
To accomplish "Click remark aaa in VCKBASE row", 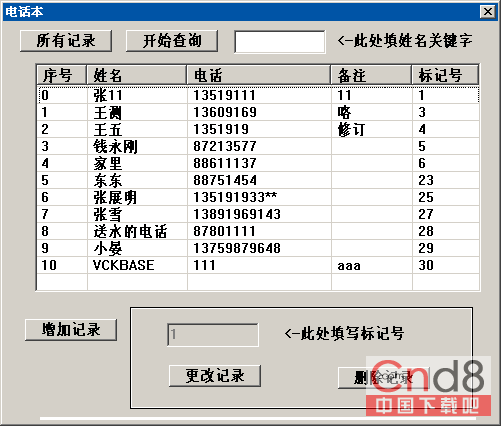I will [x=349, y=266].
